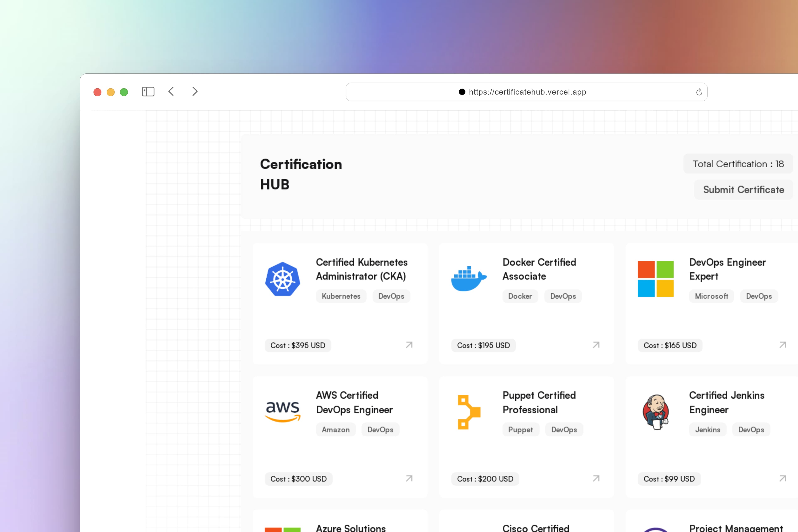Focus the certificatehub.vercel.app address field
Image resolution: width=798 pixels, height=532 pixels.
(527, 92)
